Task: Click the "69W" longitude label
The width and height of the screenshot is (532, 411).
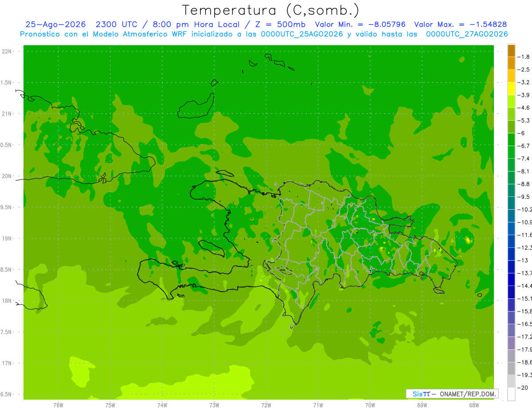Action: [x=422, y=405]
